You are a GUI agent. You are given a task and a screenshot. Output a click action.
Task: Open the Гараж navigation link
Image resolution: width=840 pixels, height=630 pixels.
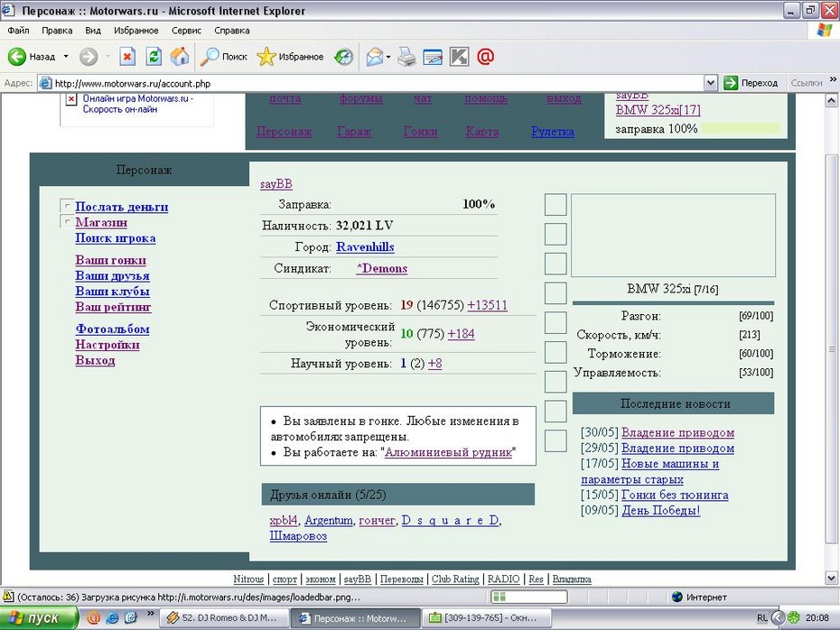coord(353,131)
